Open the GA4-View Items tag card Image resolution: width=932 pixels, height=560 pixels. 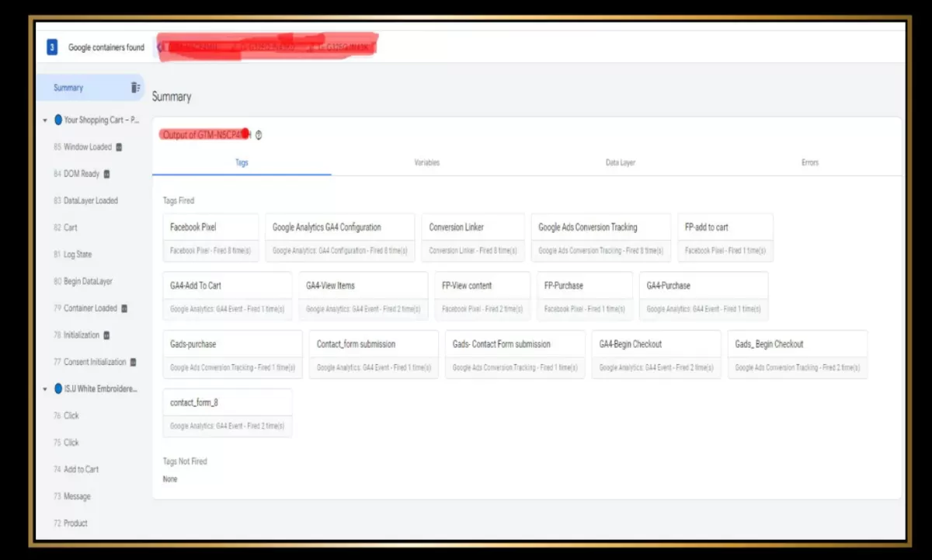363,296
